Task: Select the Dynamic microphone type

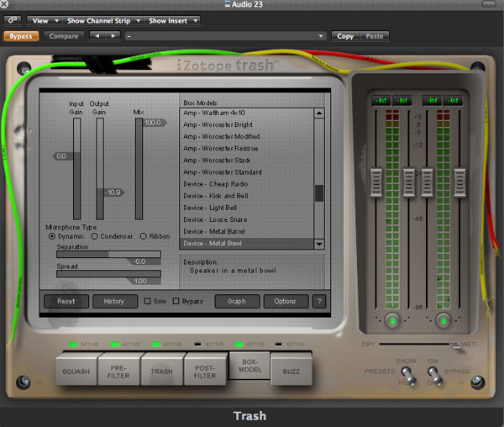Action: [52, 236]
